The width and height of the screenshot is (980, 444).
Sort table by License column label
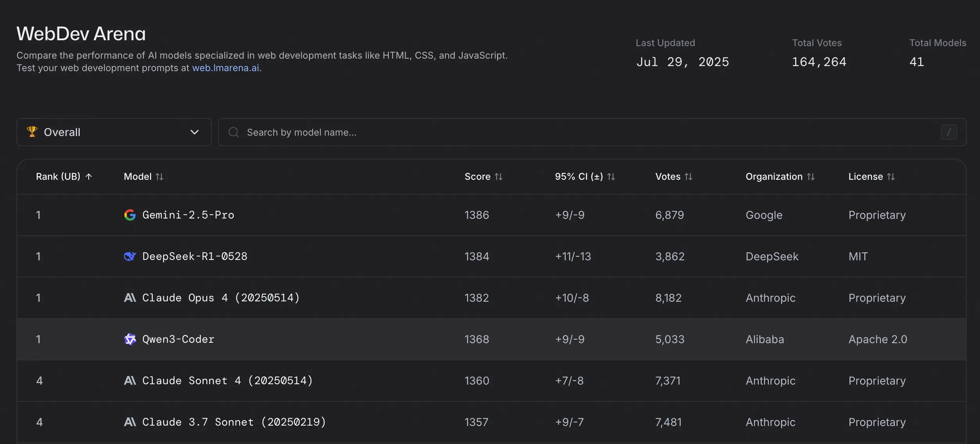coord(866,177)
